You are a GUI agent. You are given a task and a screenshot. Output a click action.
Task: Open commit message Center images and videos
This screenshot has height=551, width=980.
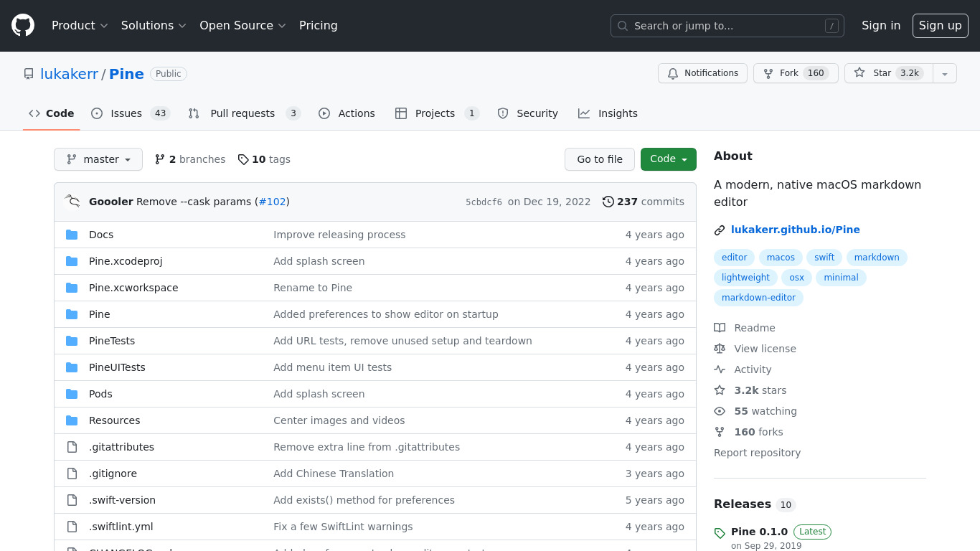click(339, 420)
